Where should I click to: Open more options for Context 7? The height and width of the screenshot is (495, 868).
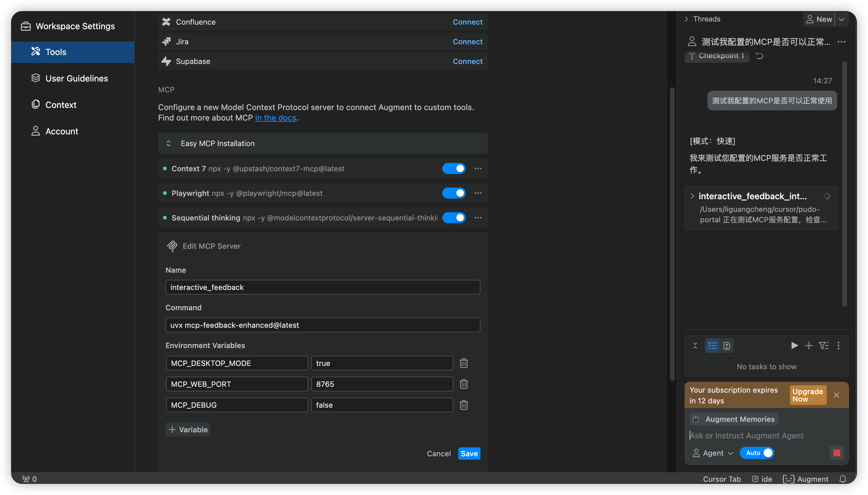pyautogui.click(x=478, y=168)
